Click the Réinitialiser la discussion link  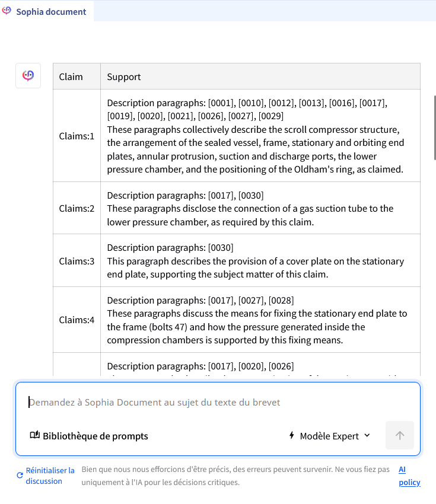tap(50, 476)
